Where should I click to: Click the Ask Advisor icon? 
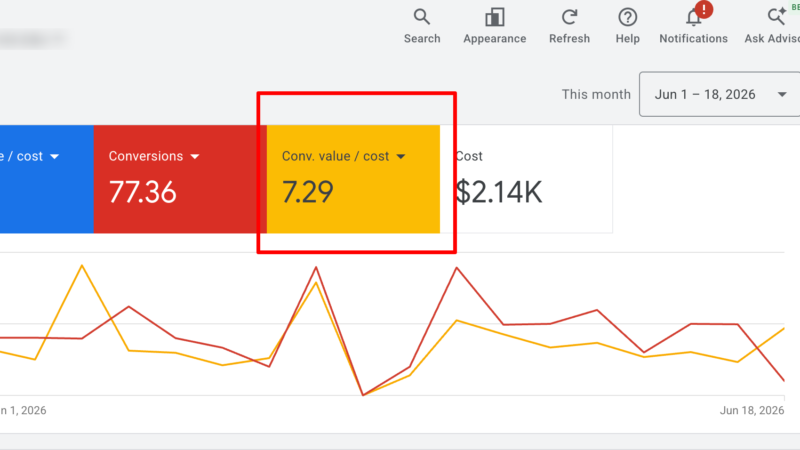(776, 17)
